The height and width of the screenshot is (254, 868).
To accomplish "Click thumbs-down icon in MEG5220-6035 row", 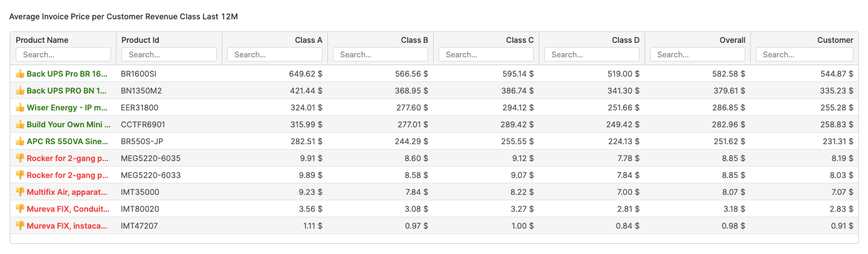I will [19, 158].
